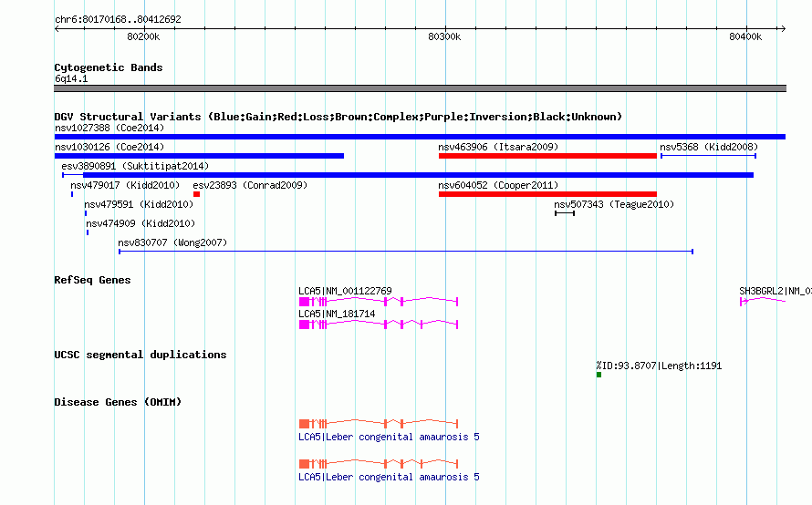
Task: Click the grey 6q14.1 cytogenetic band bar
Action: point(420,88)
